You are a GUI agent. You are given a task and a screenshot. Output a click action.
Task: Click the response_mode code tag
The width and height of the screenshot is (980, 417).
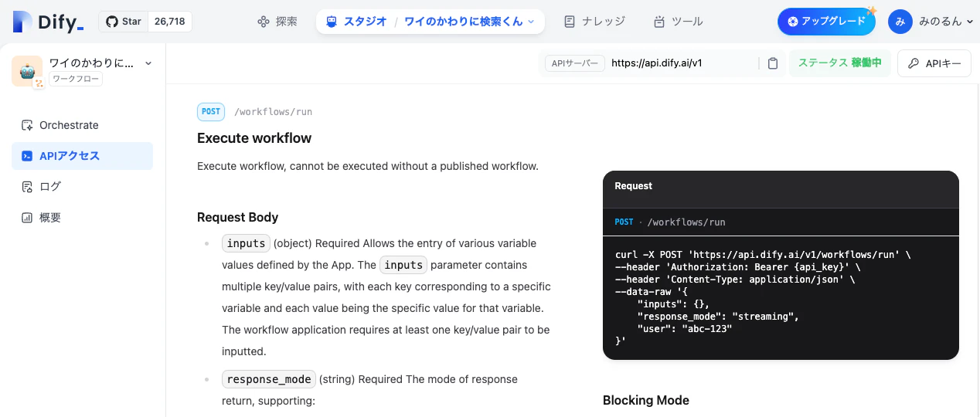(x=269, y=379)
